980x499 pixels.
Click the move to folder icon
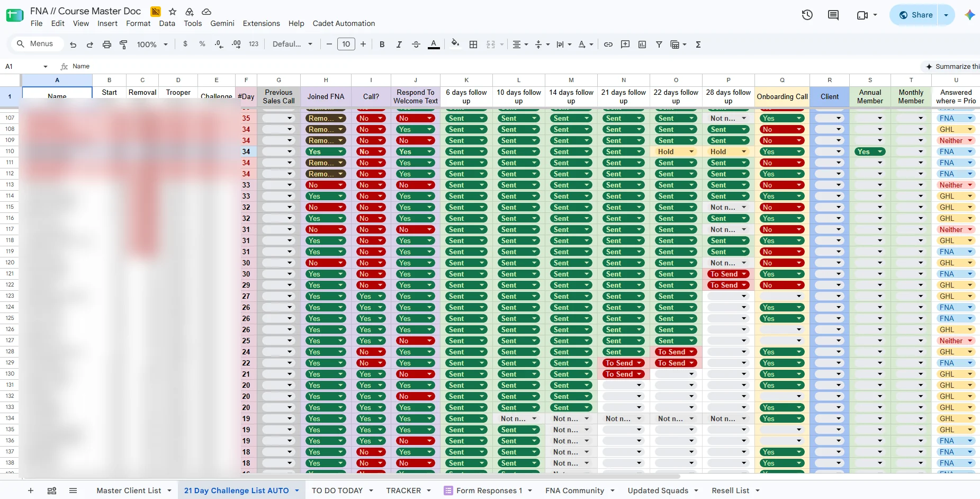pos(190,11)
